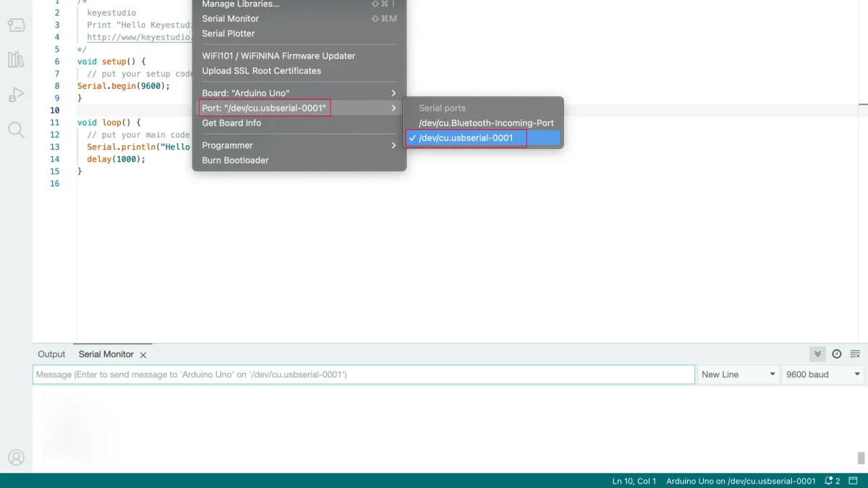This screenshot has height=488, width=868.
Task: Focus the Serial Monitor message input field
Action: pos(364,374)
